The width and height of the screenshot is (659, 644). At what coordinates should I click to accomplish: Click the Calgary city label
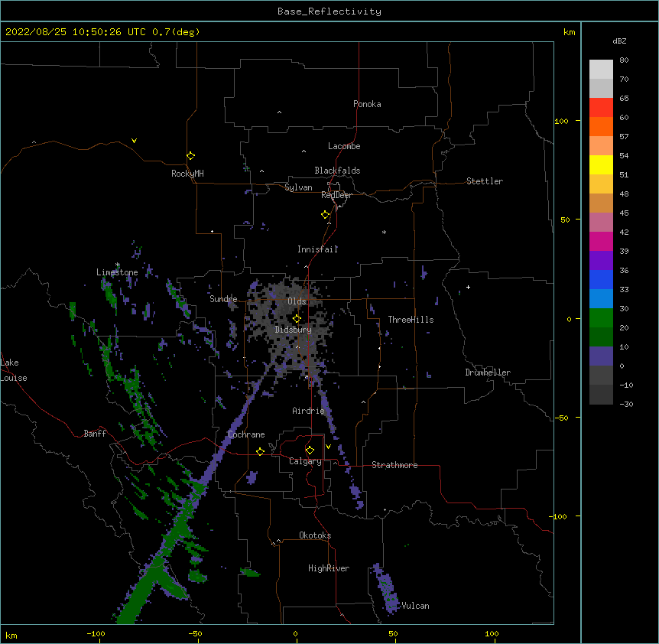coord(305,461)
